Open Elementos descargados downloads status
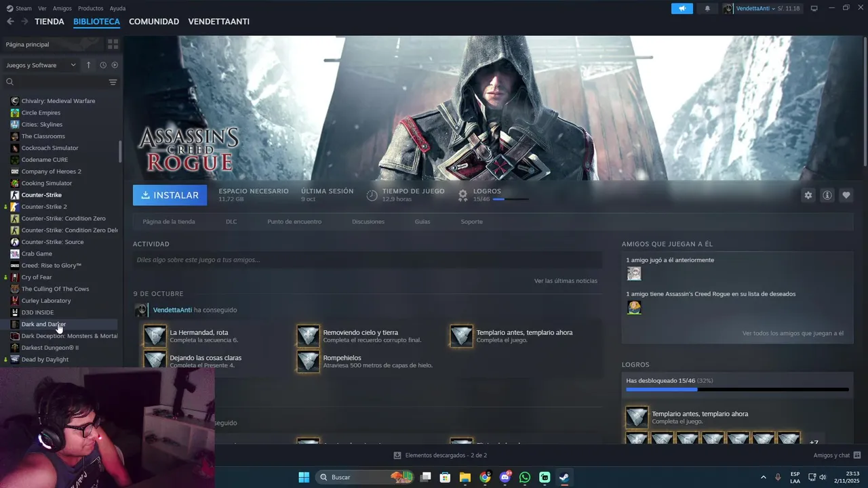 coord(440,455)
